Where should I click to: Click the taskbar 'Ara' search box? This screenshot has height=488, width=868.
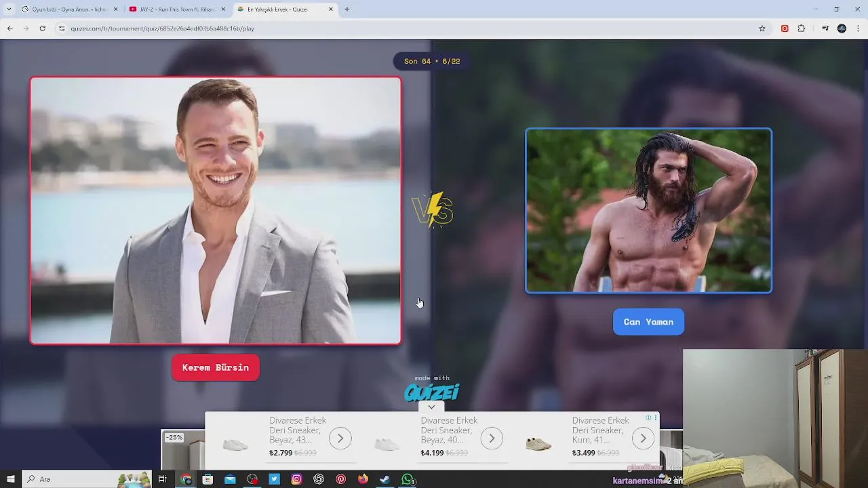(88, 479)
